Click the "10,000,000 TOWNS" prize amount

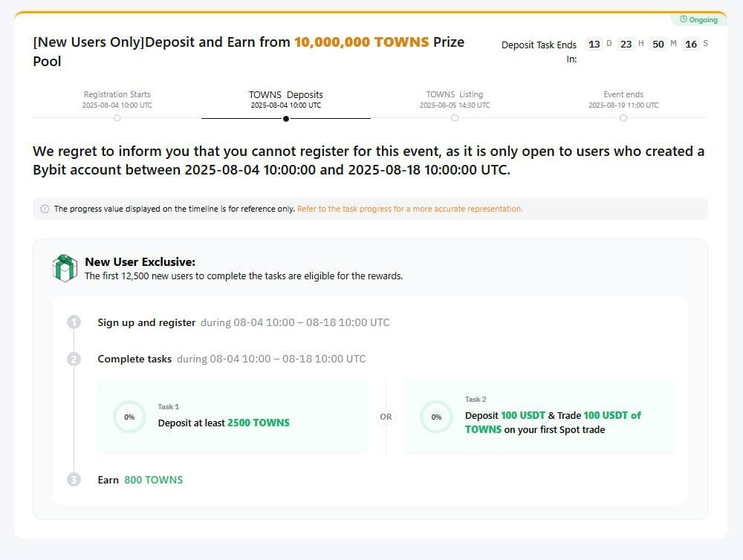(362, 42)
